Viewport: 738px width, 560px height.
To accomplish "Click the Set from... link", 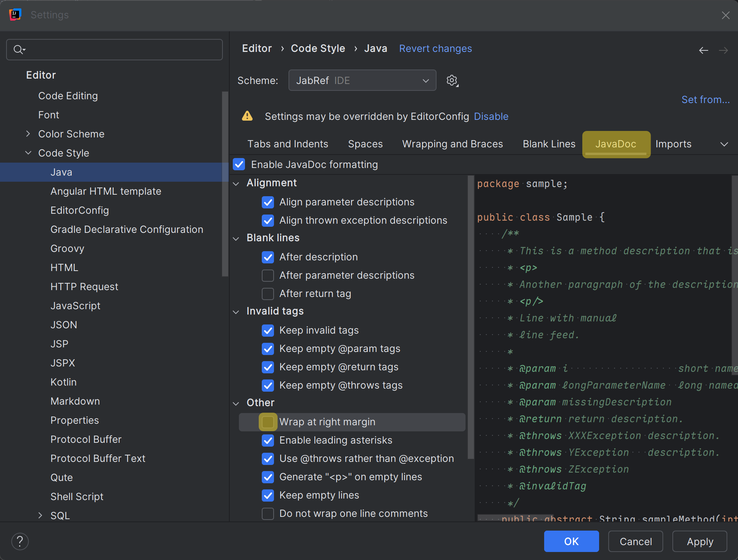I will pos(706,100).
